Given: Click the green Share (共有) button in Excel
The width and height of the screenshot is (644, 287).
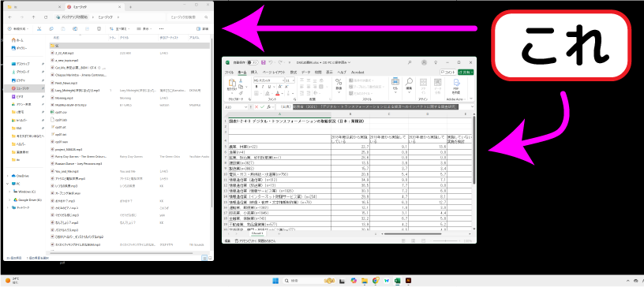Looking at the screenshot, I should pyautogui.click(x=466, y=72).
